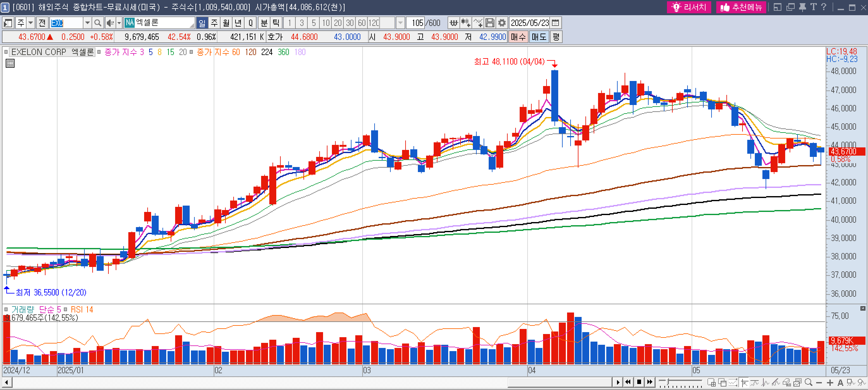Expand the speaker icon dropdown arrow
868x390 pixels.
tap(119, 23)
